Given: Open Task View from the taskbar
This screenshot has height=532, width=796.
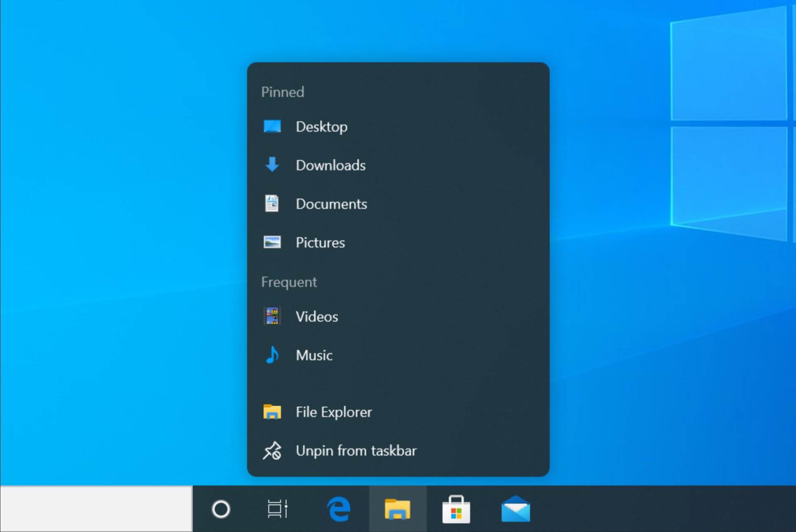Looking at the screenshot, I should click(277, 509).
